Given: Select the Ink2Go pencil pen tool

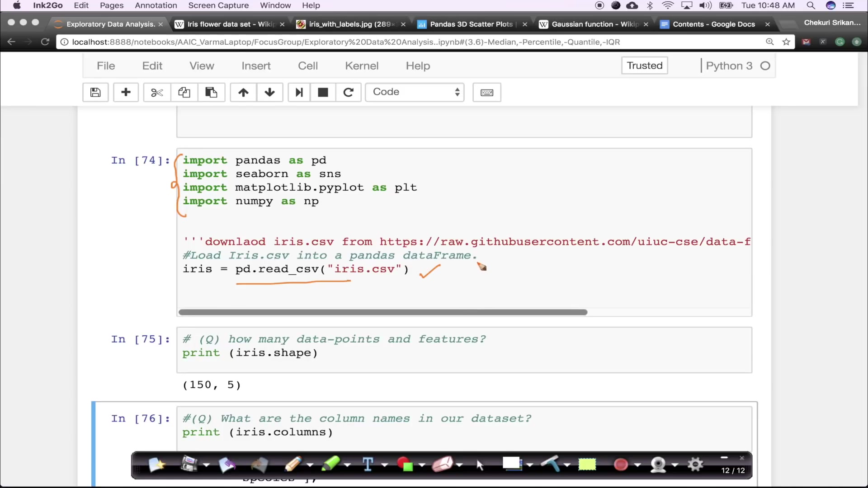Looking at the screenshot, I should point(294,464).
